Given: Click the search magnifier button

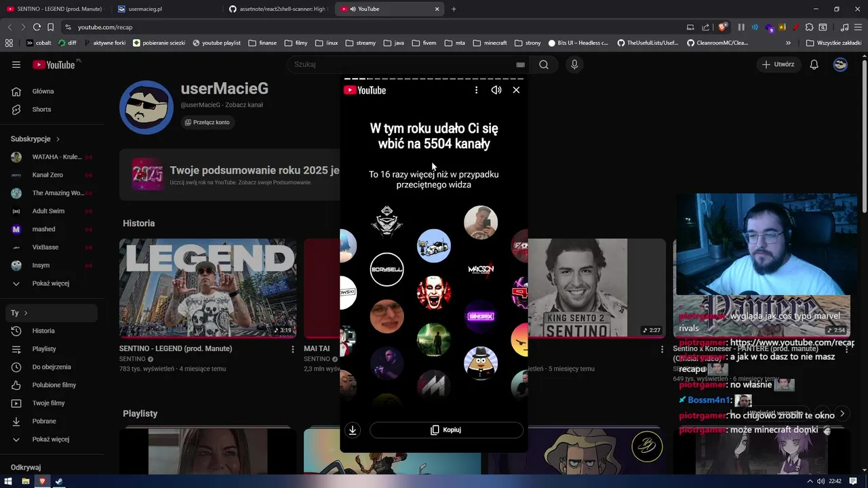Looking at the screenshot, I should coord(544,64).
